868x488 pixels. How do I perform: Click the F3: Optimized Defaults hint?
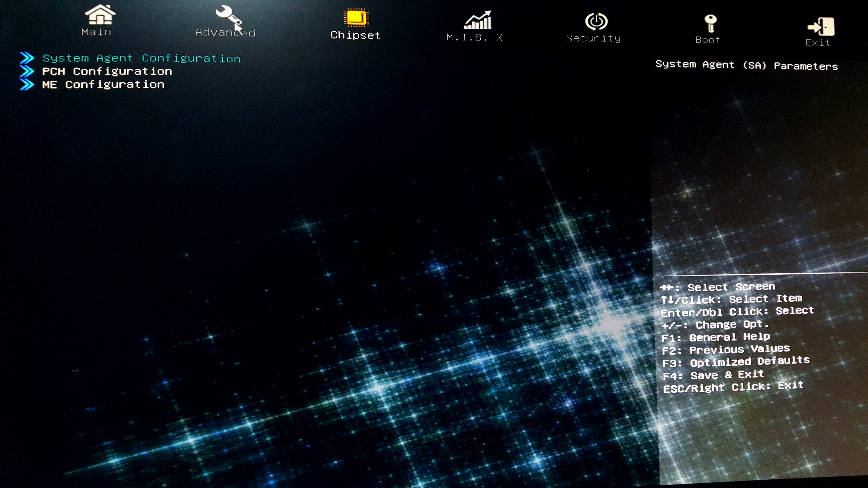point(736,362)
